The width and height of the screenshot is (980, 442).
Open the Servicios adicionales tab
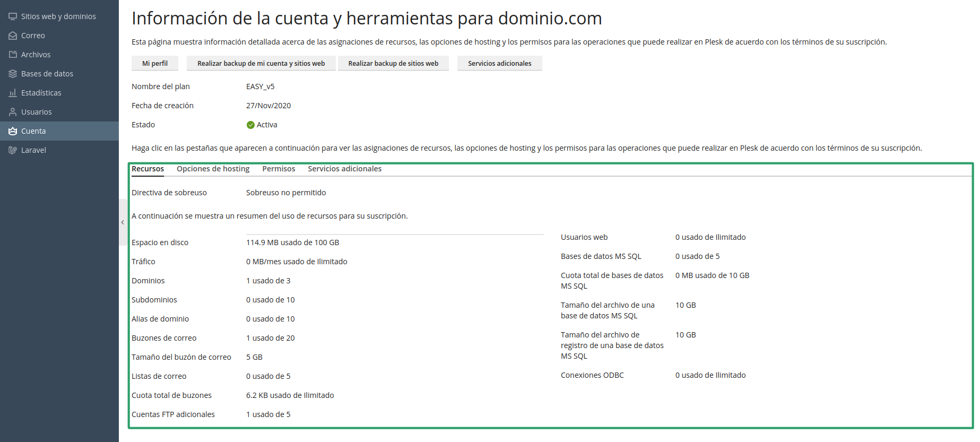pyautogui.click(x=344, y=169)
